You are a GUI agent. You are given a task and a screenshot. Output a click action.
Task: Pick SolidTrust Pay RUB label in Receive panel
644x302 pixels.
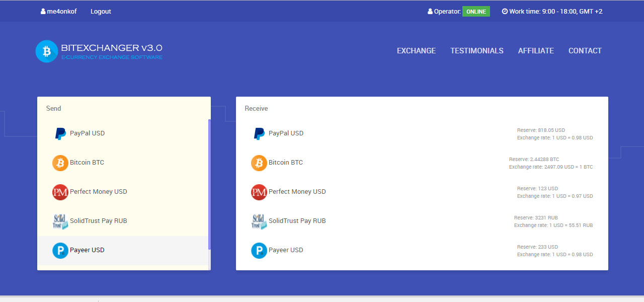pyautogui.click(x=297, y=221)
